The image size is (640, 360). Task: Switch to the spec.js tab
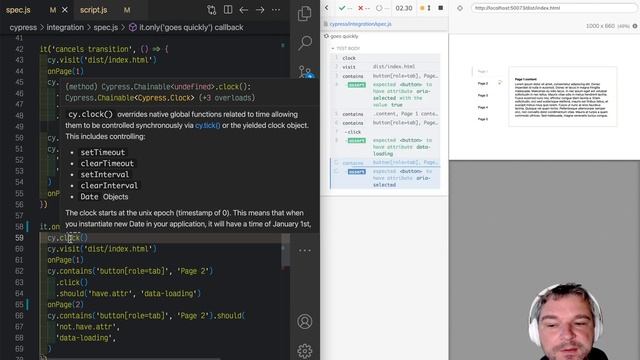coord(18,10)
